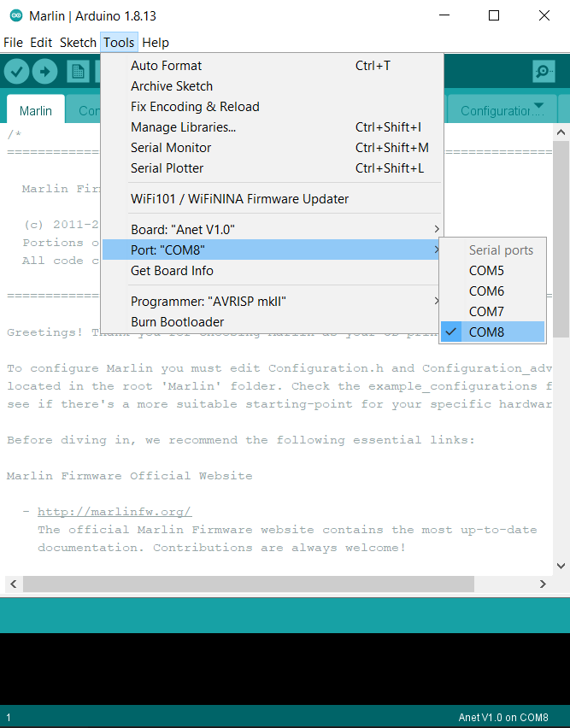Click the horizontal scrollbar thumb
The height and width of the screenshot is (728, 570).
tap(249, 584)
